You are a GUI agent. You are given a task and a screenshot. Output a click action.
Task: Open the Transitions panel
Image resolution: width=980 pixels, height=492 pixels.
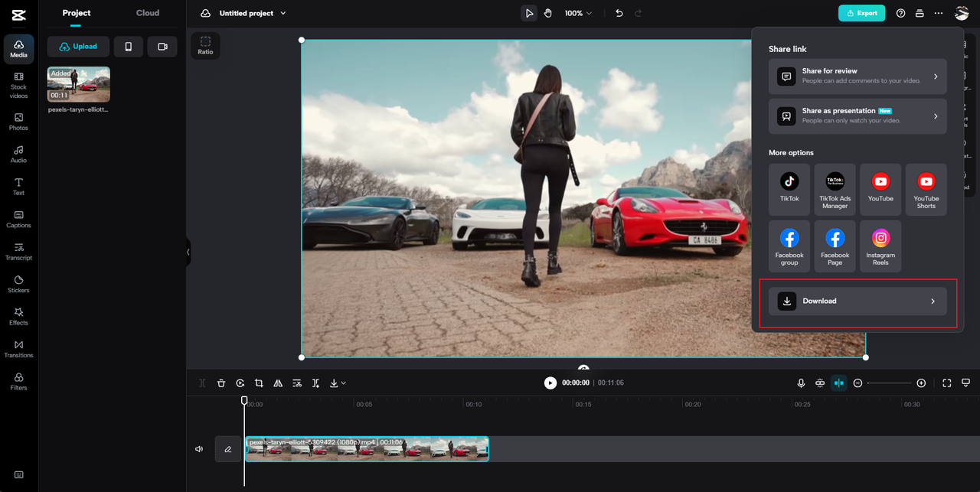18,349
